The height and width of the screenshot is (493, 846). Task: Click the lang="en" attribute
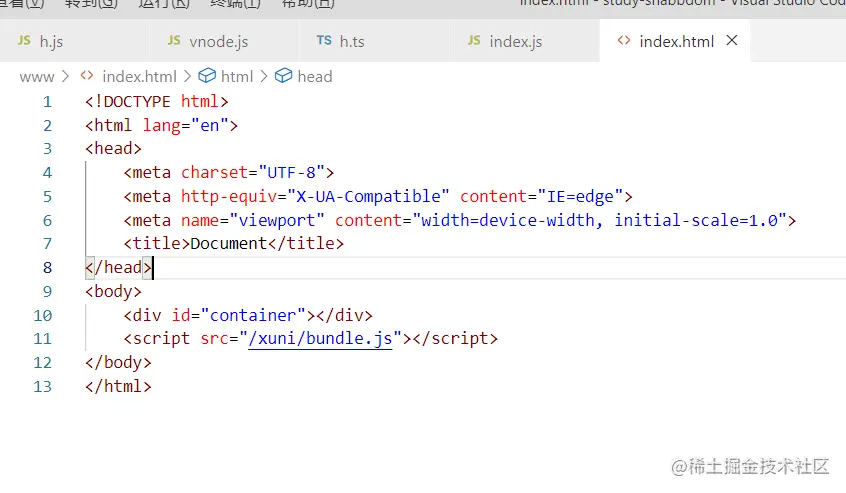coord(185,125)
